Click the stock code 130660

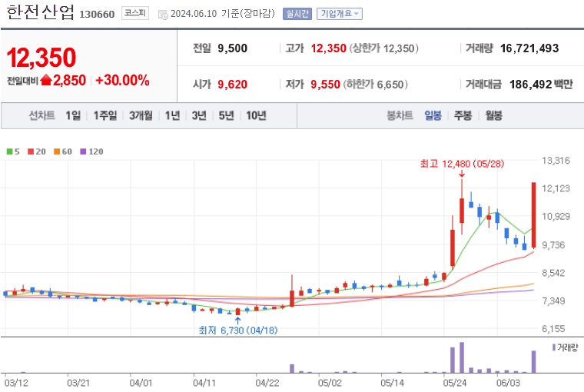(97, 14)
